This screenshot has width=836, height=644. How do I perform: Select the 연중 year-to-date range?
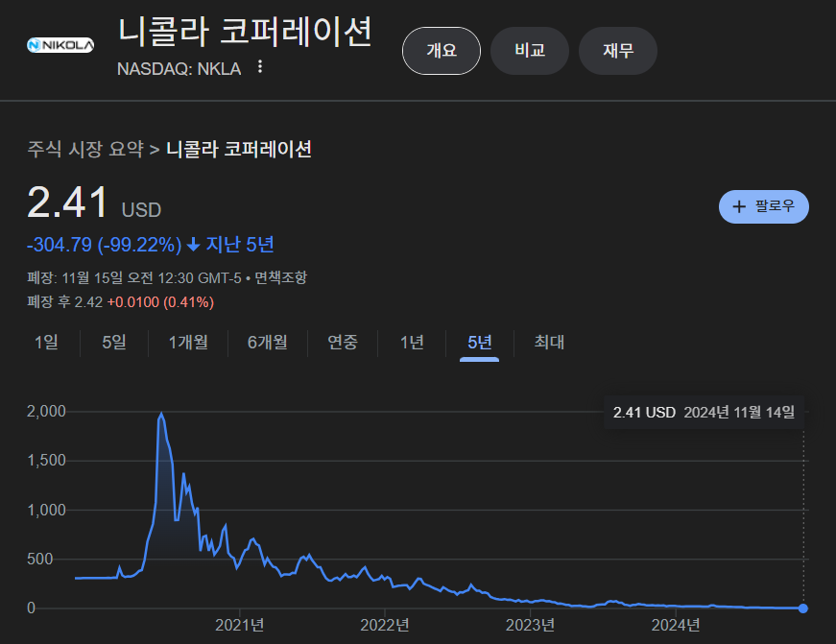click(x=343, y=343)
